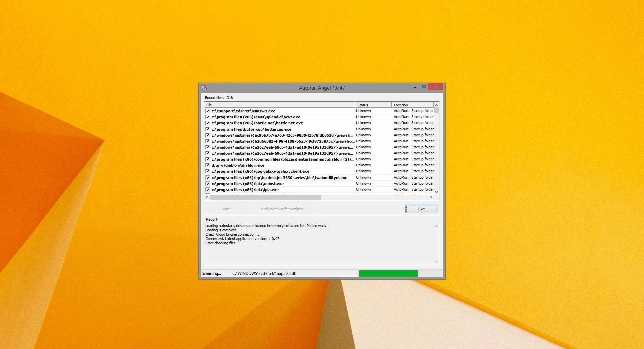
Task: Uncheck the battle.net.exe entry
Action: pos(208,123)
